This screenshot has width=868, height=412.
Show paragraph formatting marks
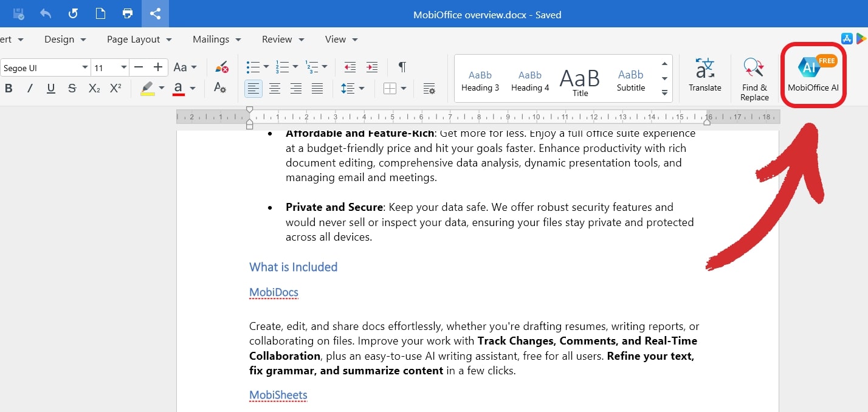401,67
